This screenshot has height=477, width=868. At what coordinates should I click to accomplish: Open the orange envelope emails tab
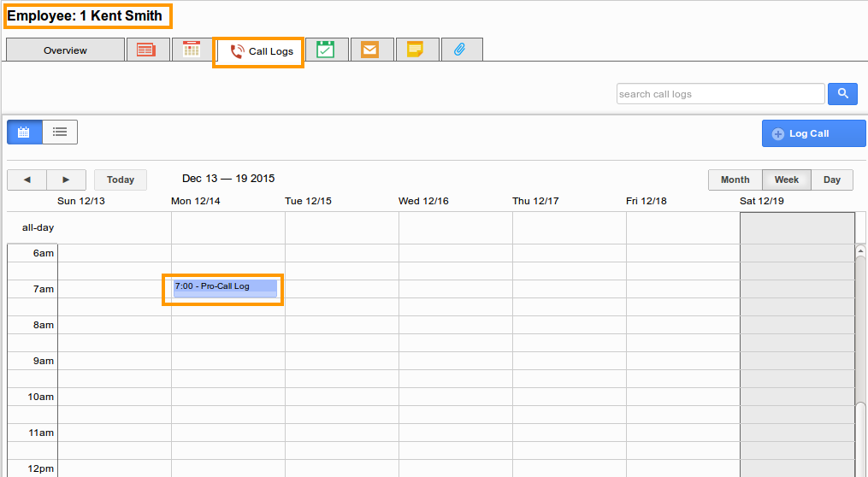pyautogui.click(x=369, y=50)
